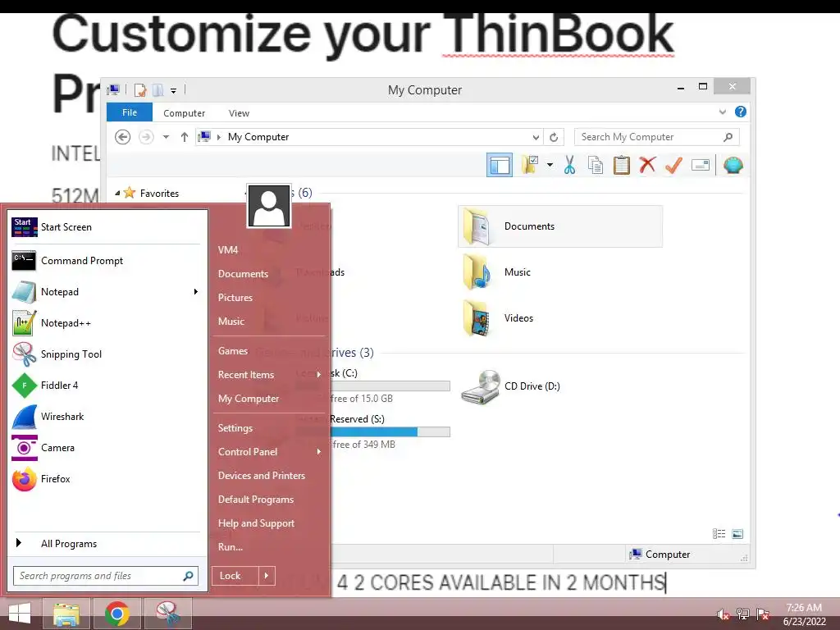Launch Fiddler 4
This screenshot has height=630, width=840.
[106, 386]
